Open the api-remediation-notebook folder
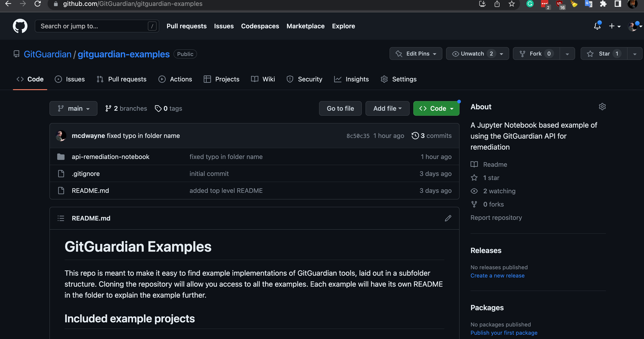 pos(110,157)
